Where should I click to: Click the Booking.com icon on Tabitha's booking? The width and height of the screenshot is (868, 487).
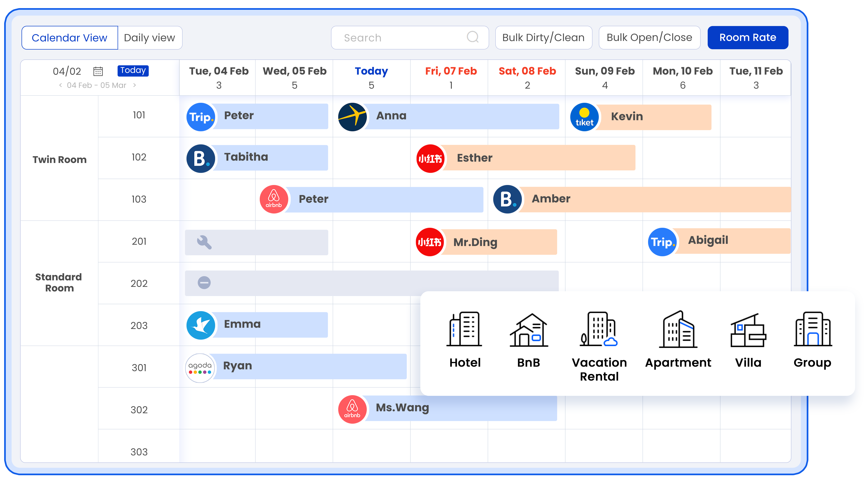pos(201,158)
